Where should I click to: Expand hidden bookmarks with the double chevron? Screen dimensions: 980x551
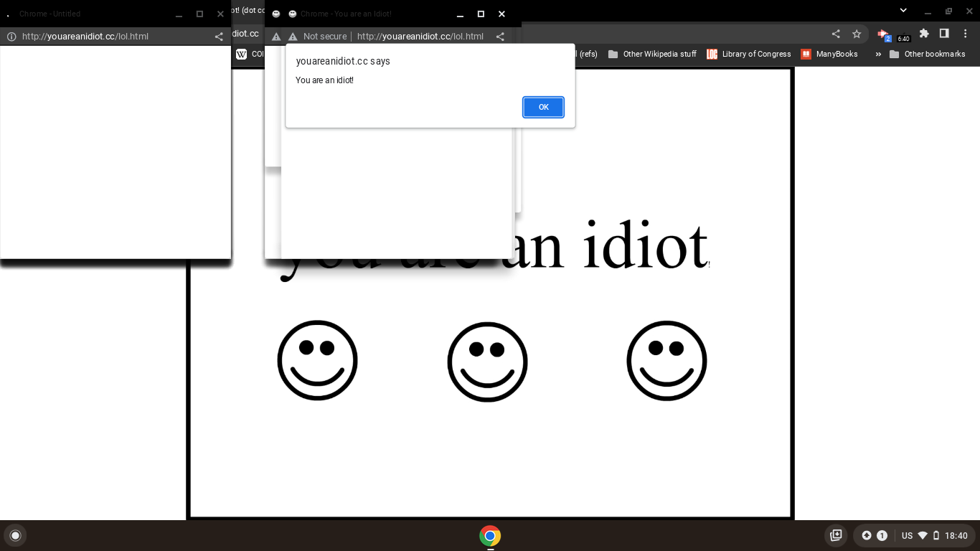878,54
